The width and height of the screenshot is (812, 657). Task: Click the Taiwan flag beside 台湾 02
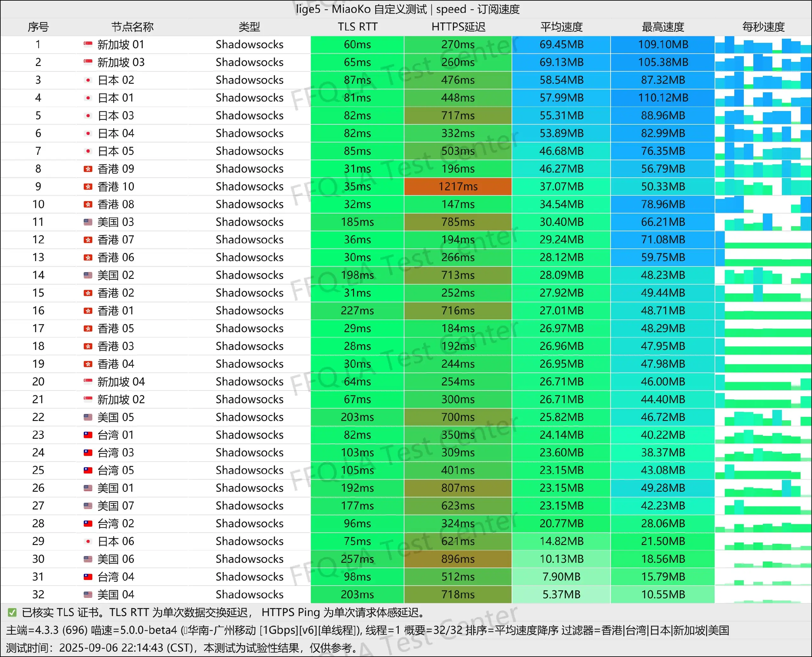[x=88, y=523]
